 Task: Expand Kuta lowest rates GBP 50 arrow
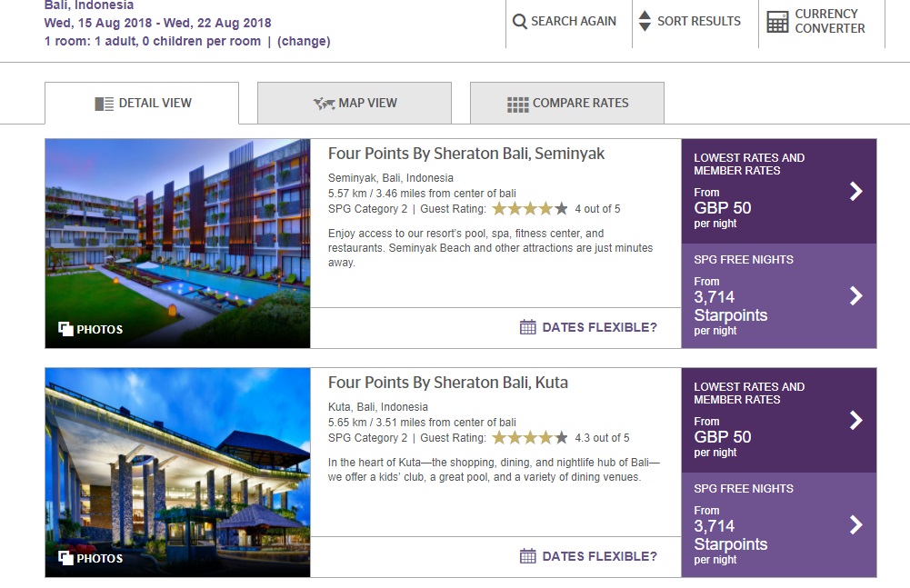tap(855, 420)
